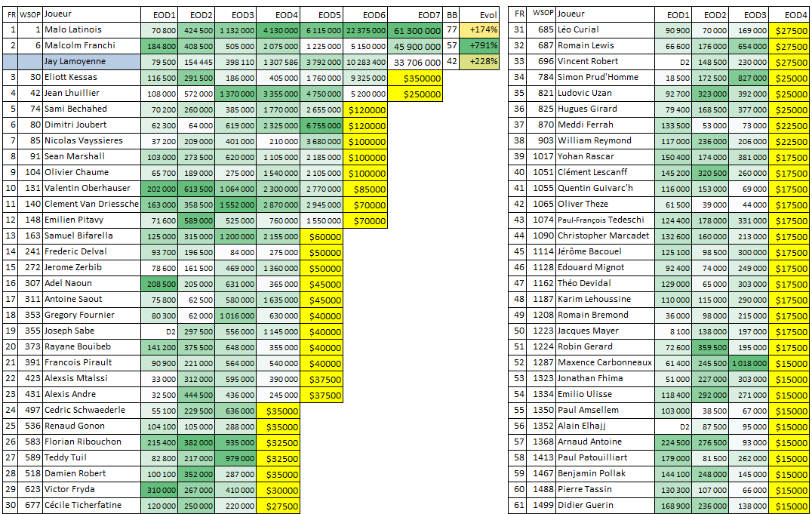This screenshot has height=514, width=812.
Task: Click the +791% evolution cell
Action: (x=479, y=45)
